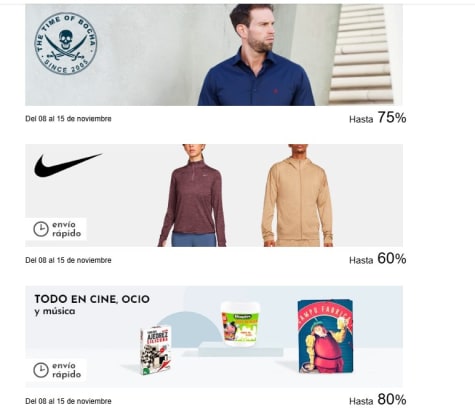Click Nike sale date range text
Image resolution: width=475 pixels, height=418 pixels.
tap(68, 260)
